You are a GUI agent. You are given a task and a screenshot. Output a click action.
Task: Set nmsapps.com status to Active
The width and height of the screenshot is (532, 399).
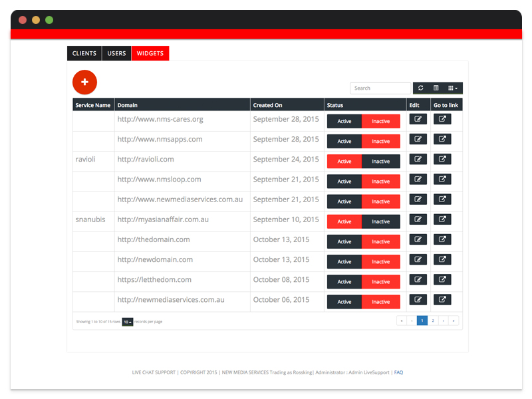[344, 142]
